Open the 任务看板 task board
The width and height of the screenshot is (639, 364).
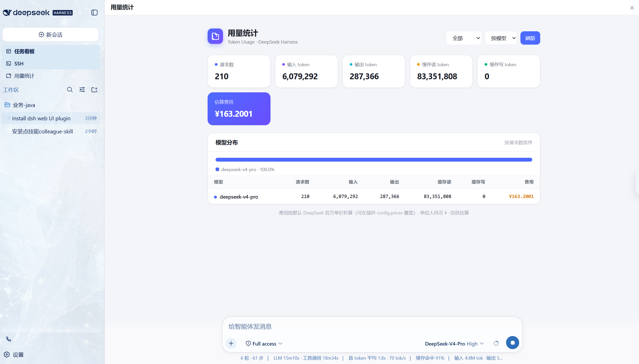51,51
